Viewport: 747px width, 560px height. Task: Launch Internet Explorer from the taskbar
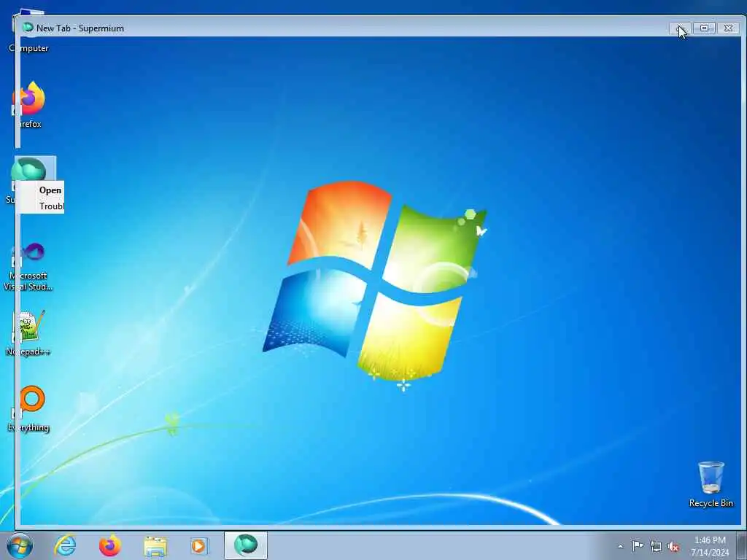click(65, 545)
